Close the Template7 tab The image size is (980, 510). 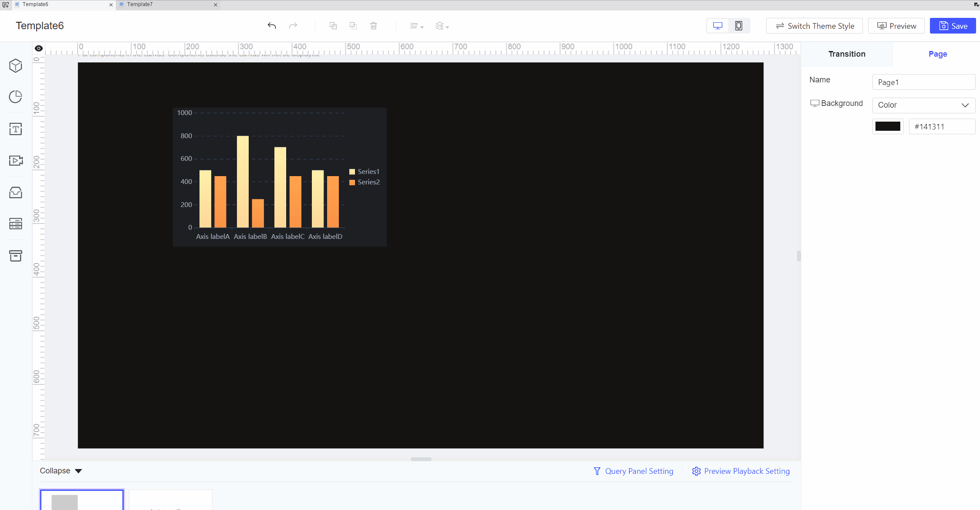(216, 5)
